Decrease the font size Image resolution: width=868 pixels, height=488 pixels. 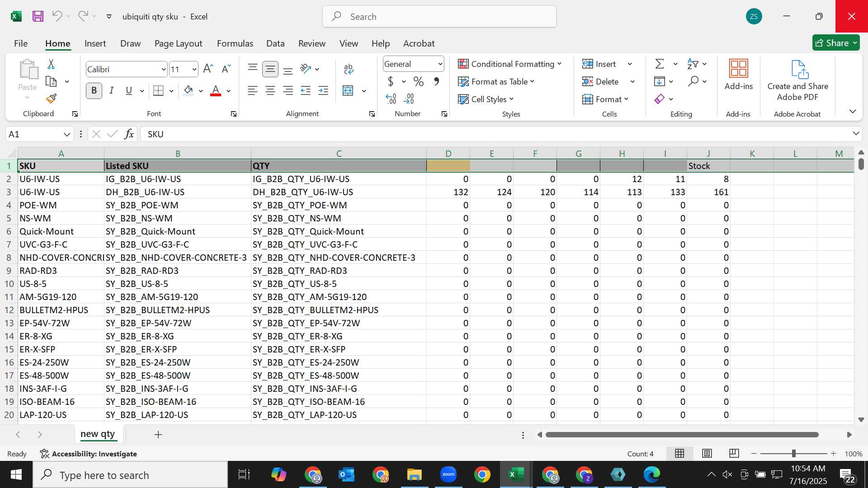coord(226,69)
